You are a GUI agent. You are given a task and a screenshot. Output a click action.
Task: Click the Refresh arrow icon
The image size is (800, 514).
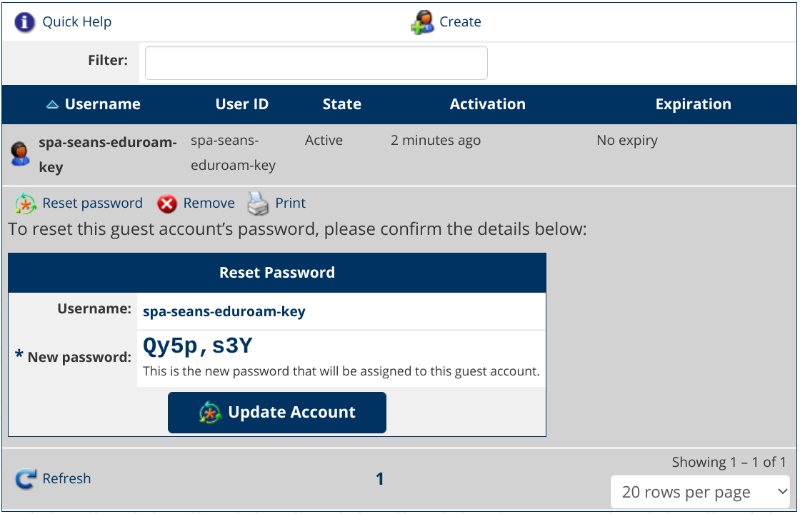pyautogui.click(x=26, y=479)
